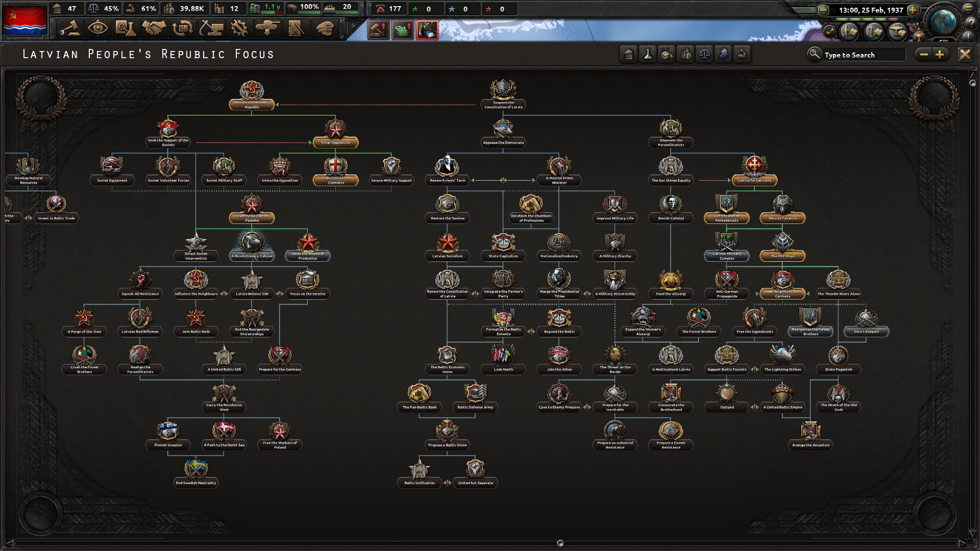Viewport: 980px width, 551px height.
Task: Click the 177 command power counter
Action: (x=389, y=9)
